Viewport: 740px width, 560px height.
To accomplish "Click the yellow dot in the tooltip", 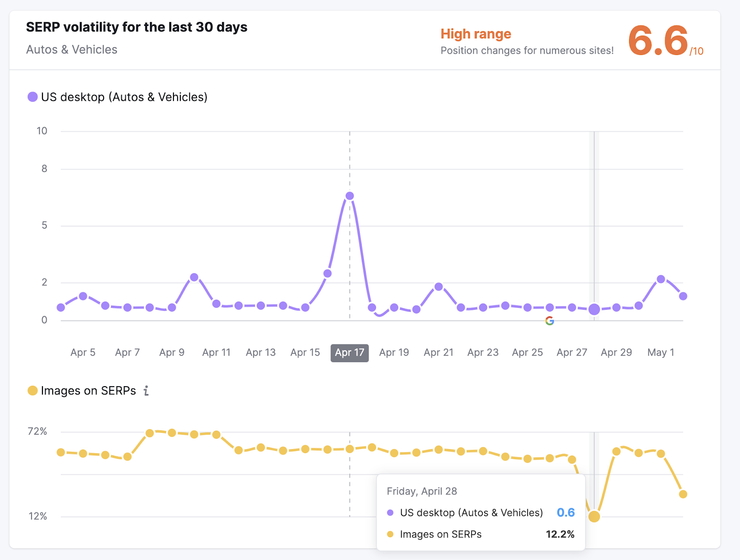I will coord(390,535).
